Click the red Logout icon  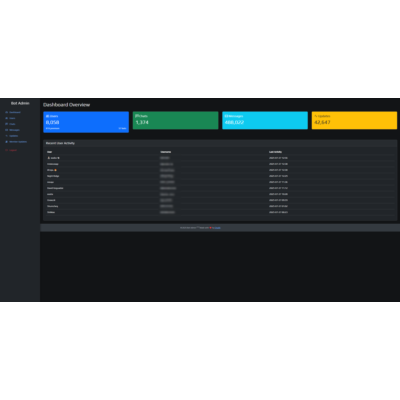pos(7,150)
